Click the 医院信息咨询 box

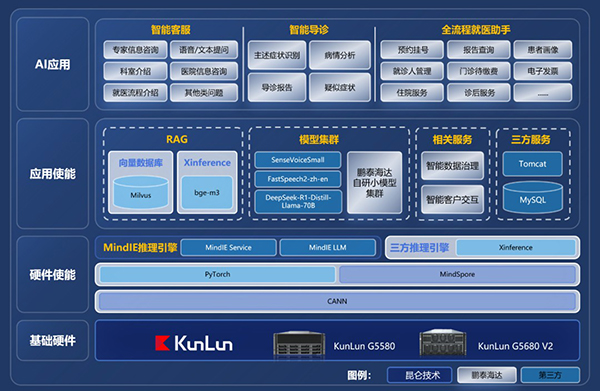pos(204,72)
